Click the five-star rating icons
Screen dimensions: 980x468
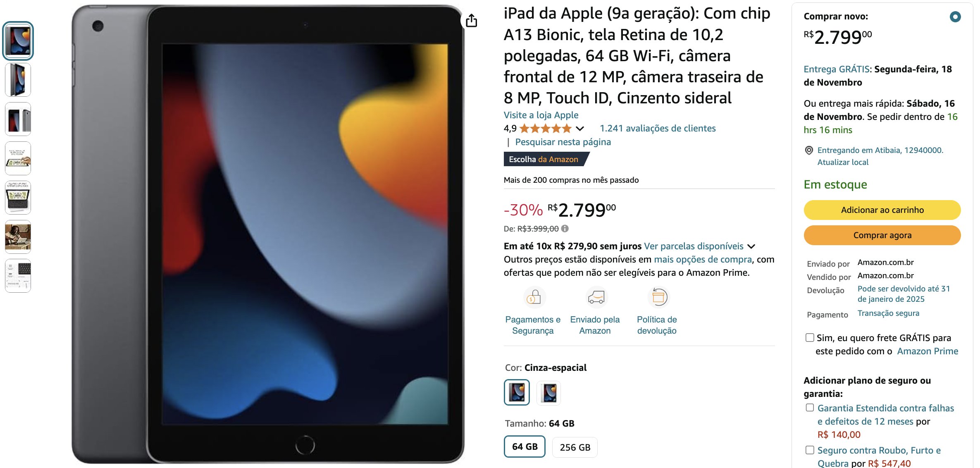[x=545, y=129]
